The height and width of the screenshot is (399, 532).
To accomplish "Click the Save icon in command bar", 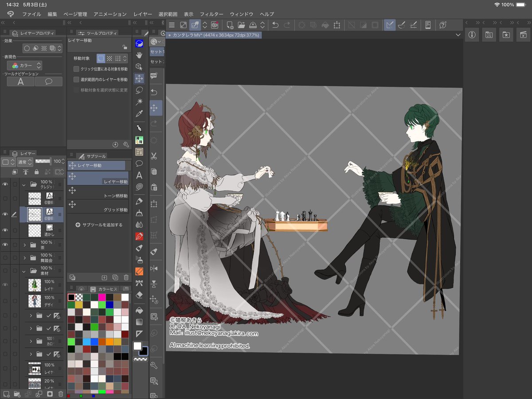I will tap(252, 25).
